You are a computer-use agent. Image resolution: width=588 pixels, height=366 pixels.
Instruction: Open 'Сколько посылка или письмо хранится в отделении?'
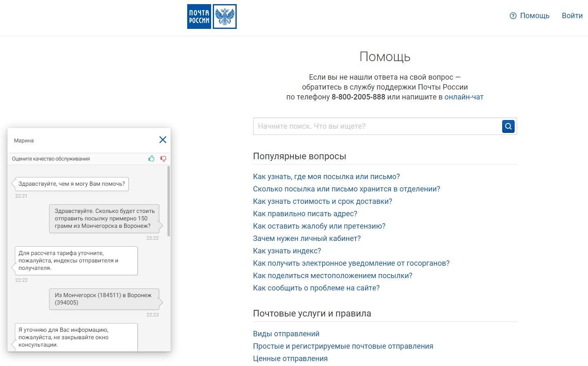pyautogui.click(x=347, y=189)
